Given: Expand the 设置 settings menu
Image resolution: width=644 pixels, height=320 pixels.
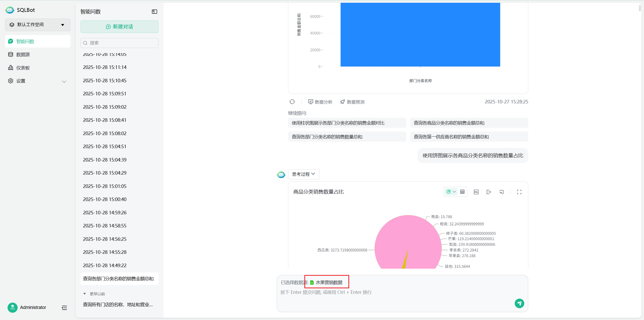Looking at the screenshot, I should tap(38, 81).
